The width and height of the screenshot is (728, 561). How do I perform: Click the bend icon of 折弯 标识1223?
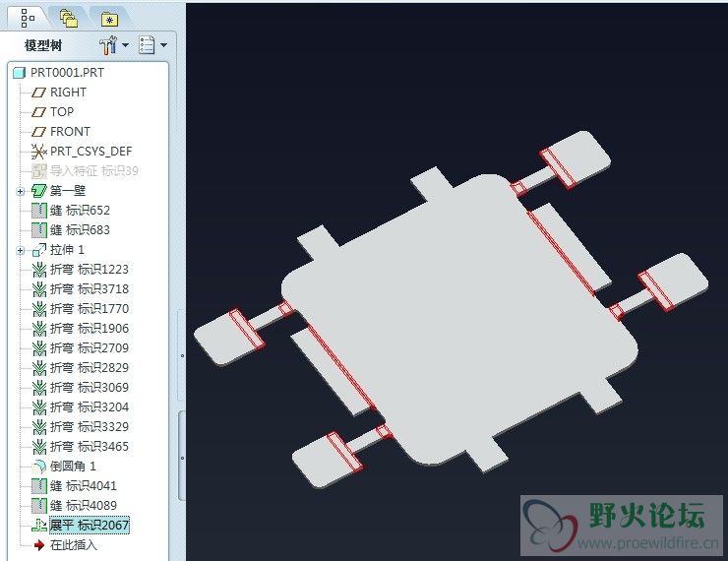(x=39, y=270)
